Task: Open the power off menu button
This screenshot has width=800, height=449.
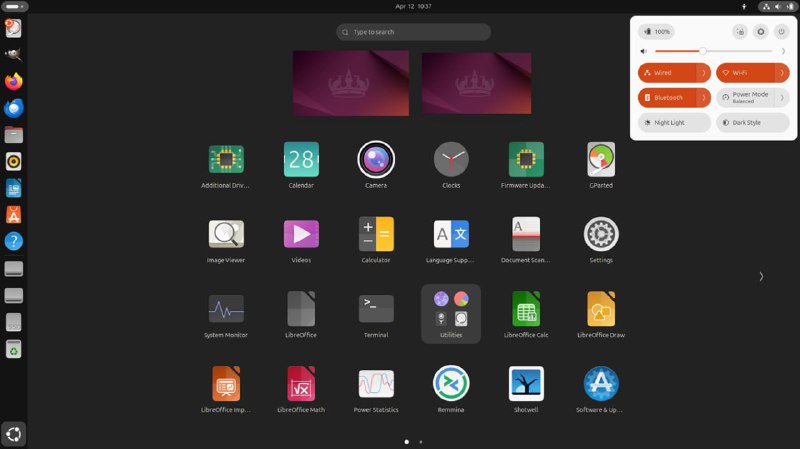Action: point(781,32)
